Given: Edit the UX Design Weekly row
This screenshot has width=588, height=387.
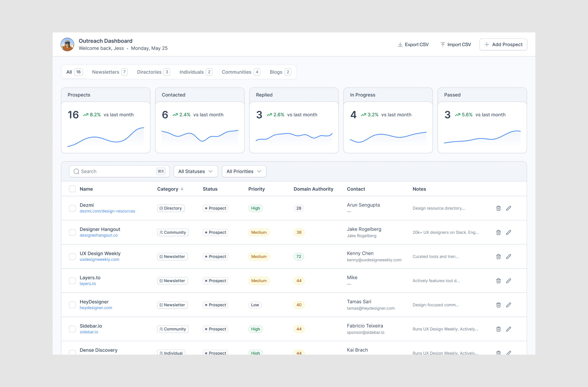Looking at the screenshot, I should (509, 257).
